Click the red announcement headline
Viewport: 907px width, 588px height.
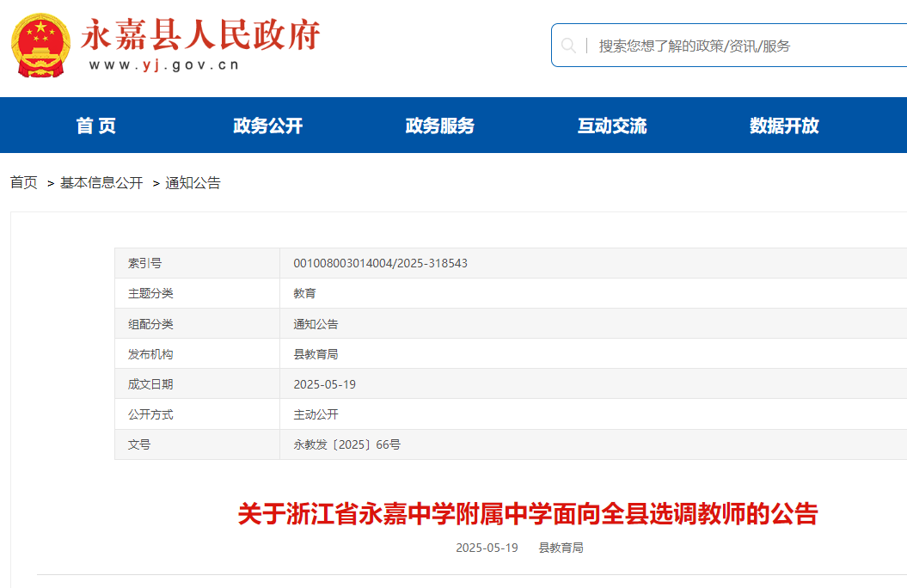point(528,513)
